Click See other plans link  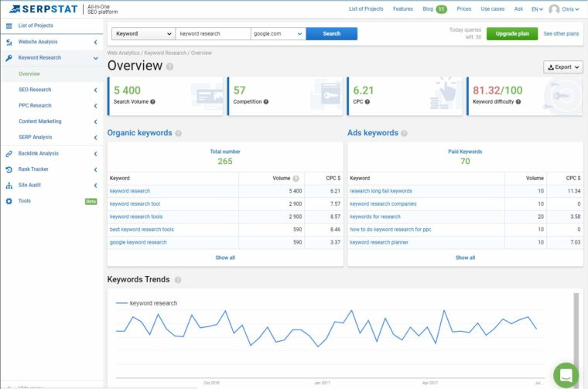coord(561,34)
